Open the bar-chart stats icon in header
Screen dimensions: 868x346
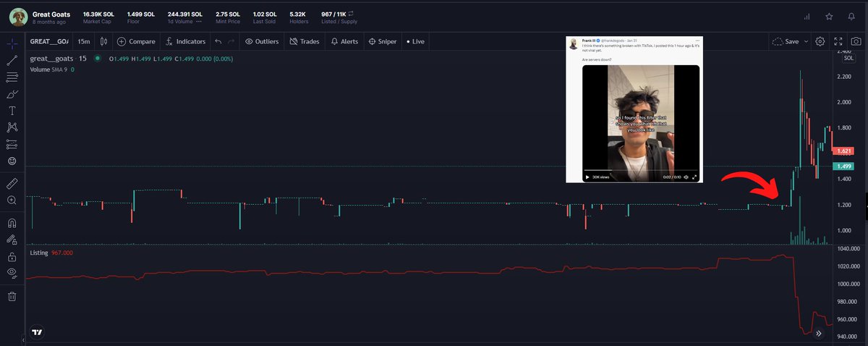[807, 16]
